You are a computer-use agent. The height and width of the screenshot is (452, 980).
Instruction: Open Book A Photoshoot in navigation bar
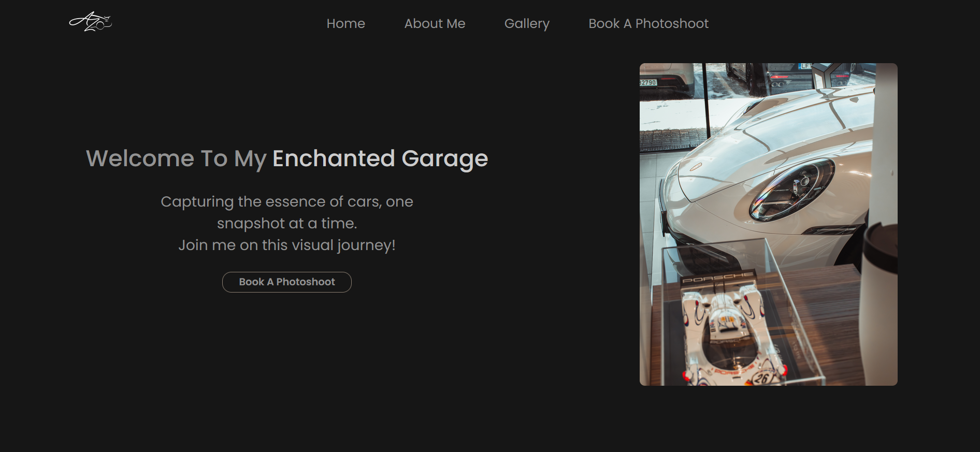[648, 23]
